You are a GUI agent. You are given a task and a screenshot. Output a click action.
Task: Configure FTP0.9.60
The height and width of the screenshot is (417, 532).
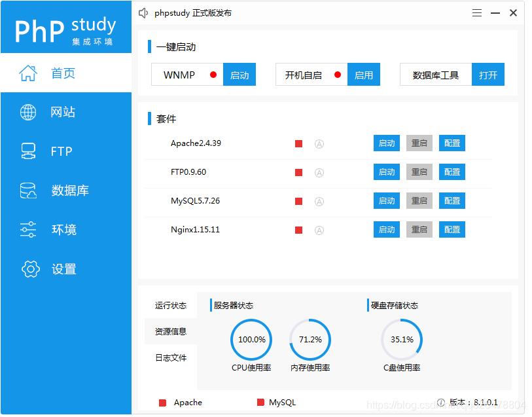pyautogui.click(x=453, y=172)
